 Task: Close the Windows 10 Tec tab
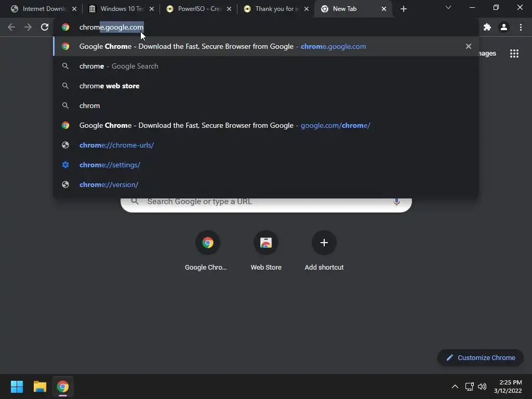click(x=152, y=9)
